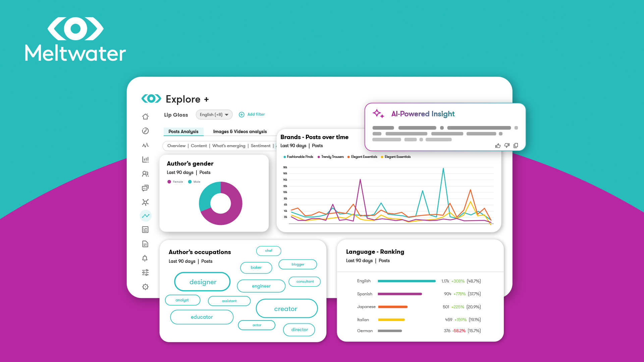This screenshot has width=644, height=362.
Task: Click the designer occupation bubble
Action: coord(202,282)
